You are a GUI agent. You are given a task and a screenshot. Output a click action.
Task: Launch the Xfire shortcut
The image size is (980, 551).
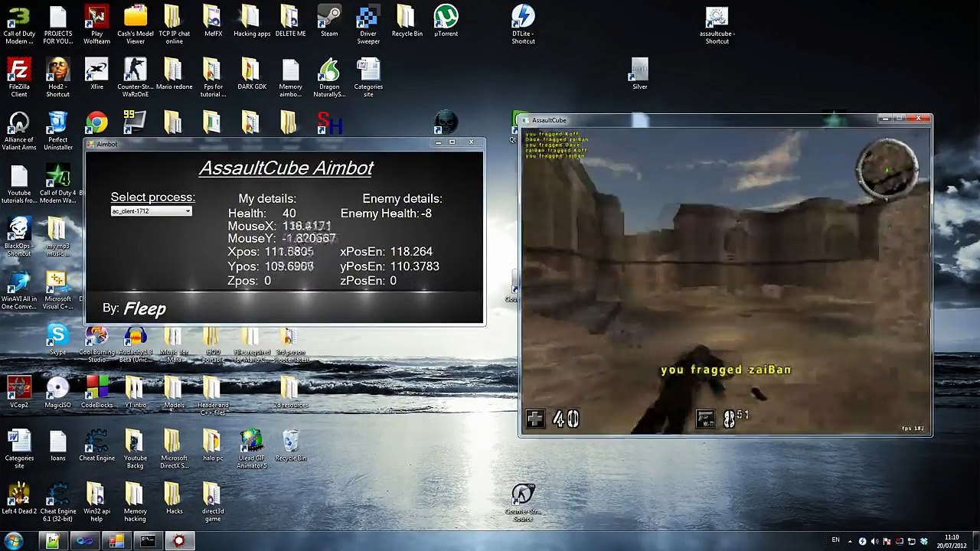[x=96, y=75]
